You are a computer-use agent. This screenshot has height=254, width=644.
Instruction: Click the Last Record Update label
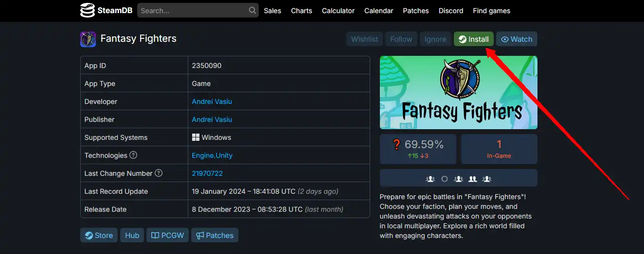pos(116,191)
